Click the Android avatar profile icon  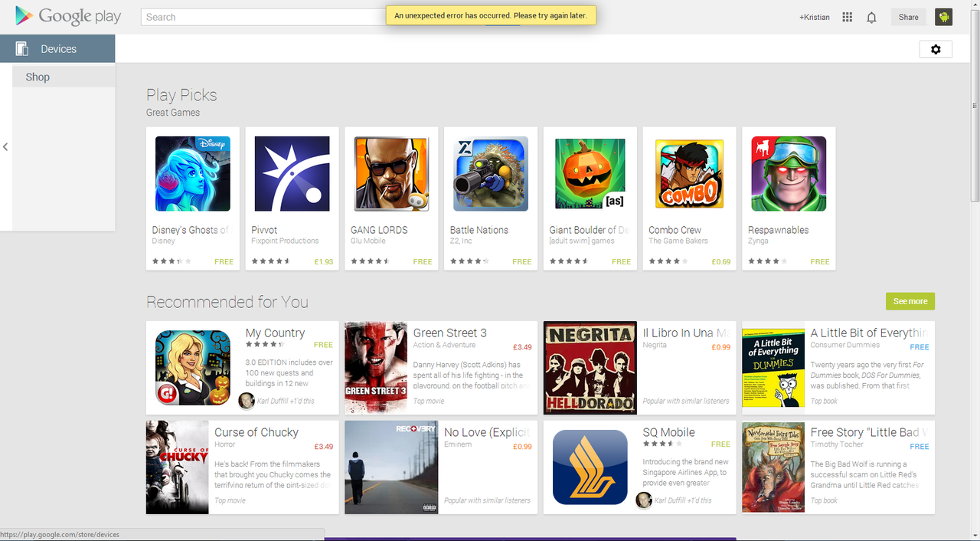click(943, 17)
